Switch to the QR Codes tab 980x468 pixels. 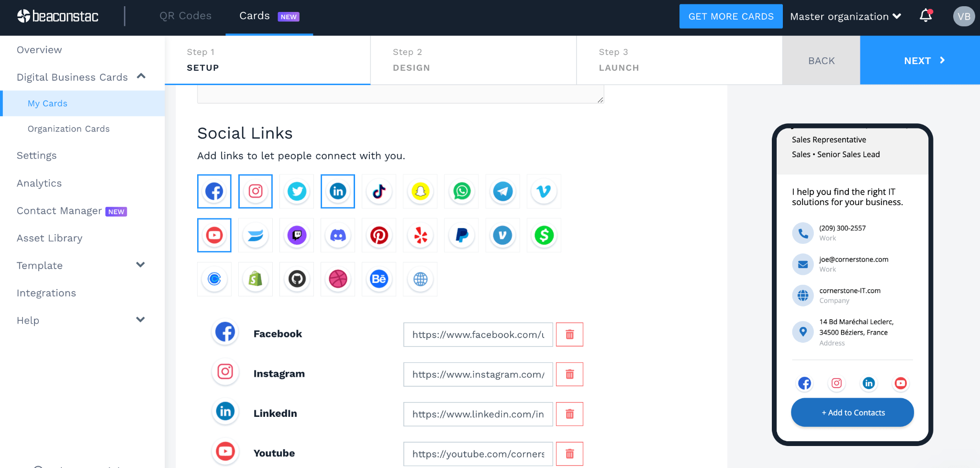tap(185, 16)
